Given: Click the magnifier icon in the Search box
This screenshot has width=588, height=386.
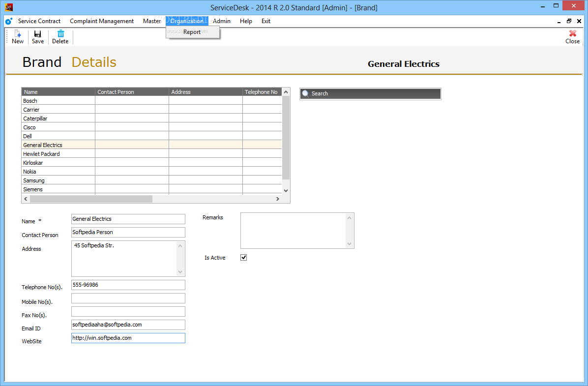Looking at the screenshot, I should point(306,93).
